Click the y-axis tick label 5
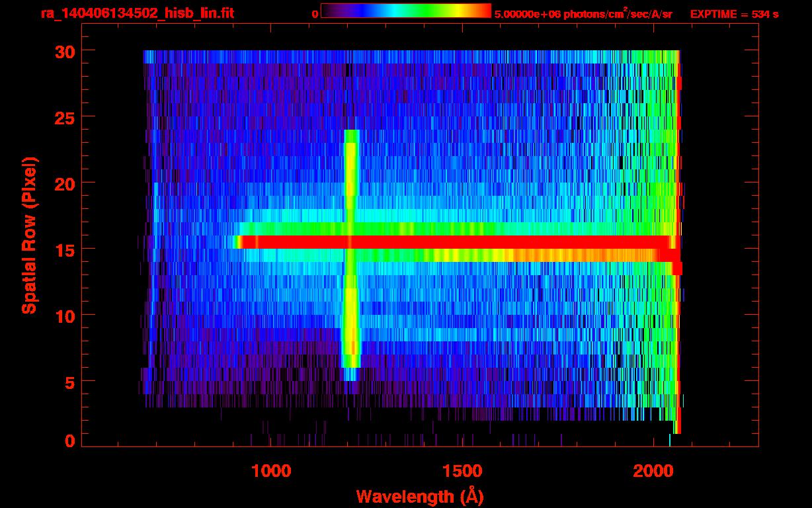This screenshot has width=812, height=508. tap(69, 382)
